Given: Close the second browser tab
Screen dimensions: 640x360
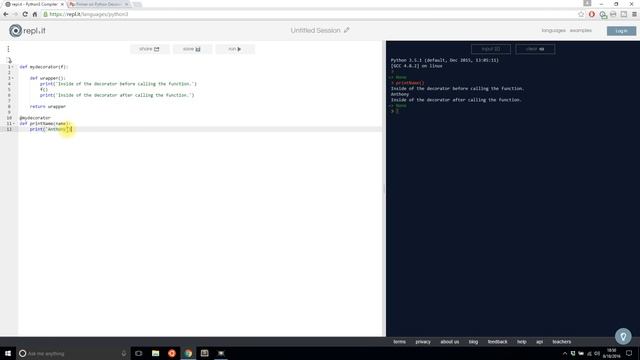Looking at the screenshot, I should pyautogui.click(x=127, y=4).
